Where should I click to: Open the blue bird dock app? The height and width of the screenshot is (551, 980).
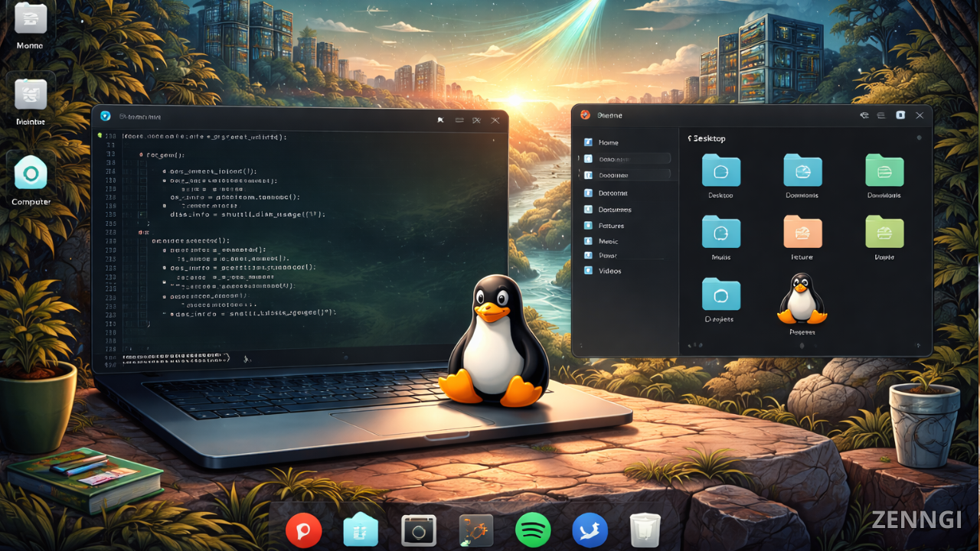coord(590,530)
